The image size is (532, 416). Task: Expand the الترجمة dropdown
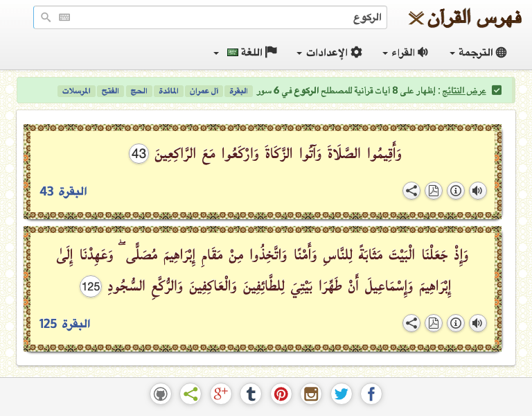[x=479, y=52]
